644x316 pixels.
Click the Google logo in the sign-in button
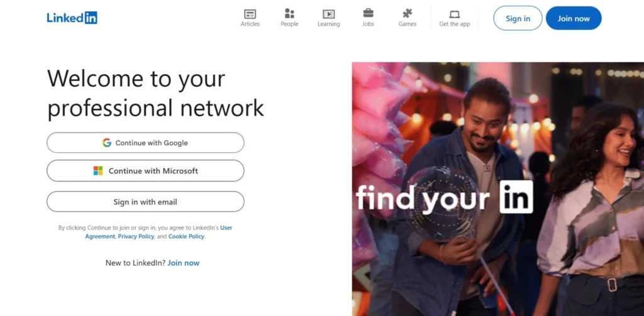[107, 143]
